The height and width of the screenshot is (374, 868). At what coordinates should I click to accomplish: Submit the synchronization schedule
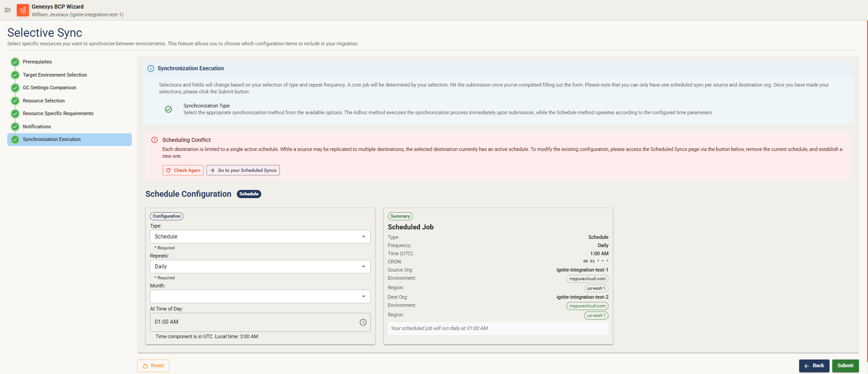point(845,366)
